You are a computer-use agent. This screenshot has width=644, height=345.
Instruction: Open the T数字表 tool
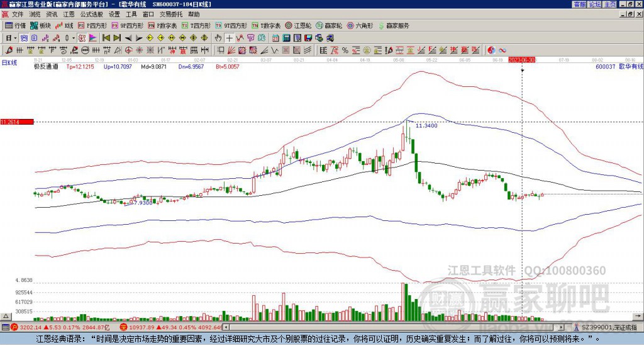click(x=266, y=25)
